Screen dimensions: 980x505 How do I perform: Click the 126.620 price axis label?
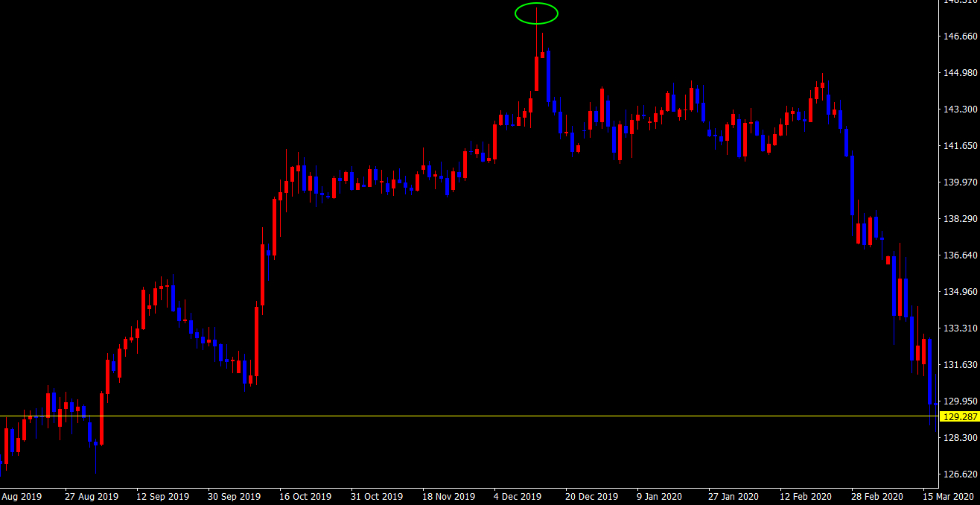(959, 474)
